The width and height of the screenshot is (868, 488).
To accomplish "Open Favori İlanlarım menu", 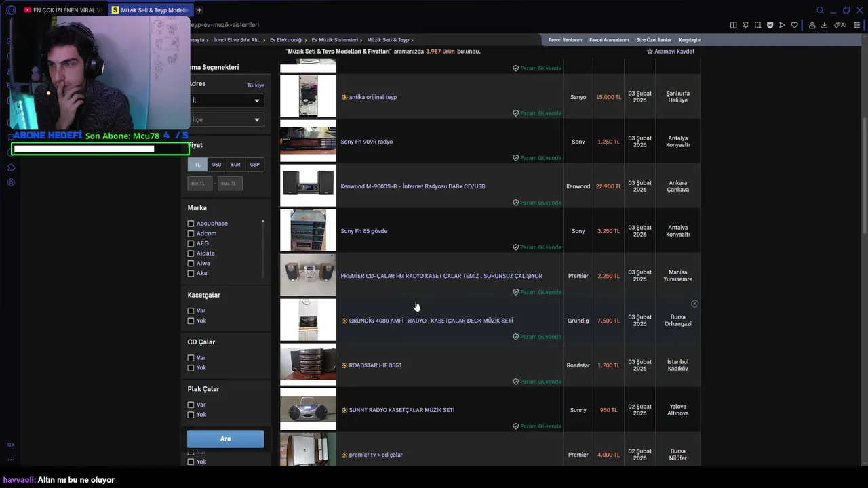I will (566, 40).
